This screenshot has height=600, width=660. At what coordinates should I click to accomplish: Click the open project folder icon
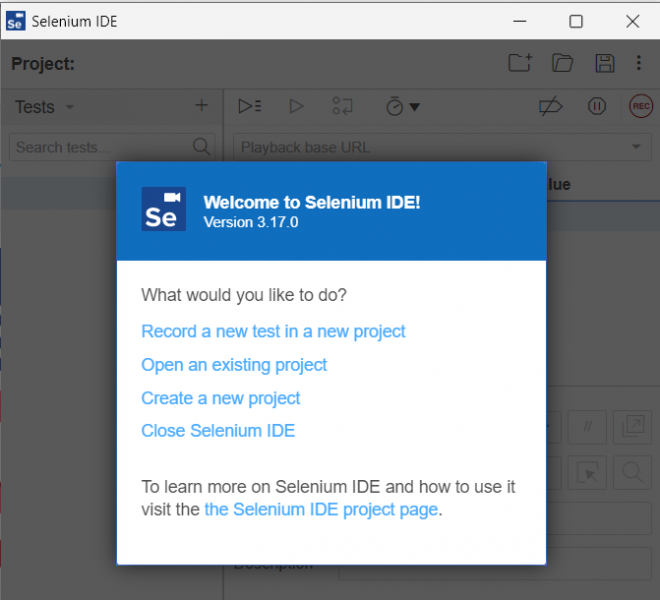click(x=563, y=63)
